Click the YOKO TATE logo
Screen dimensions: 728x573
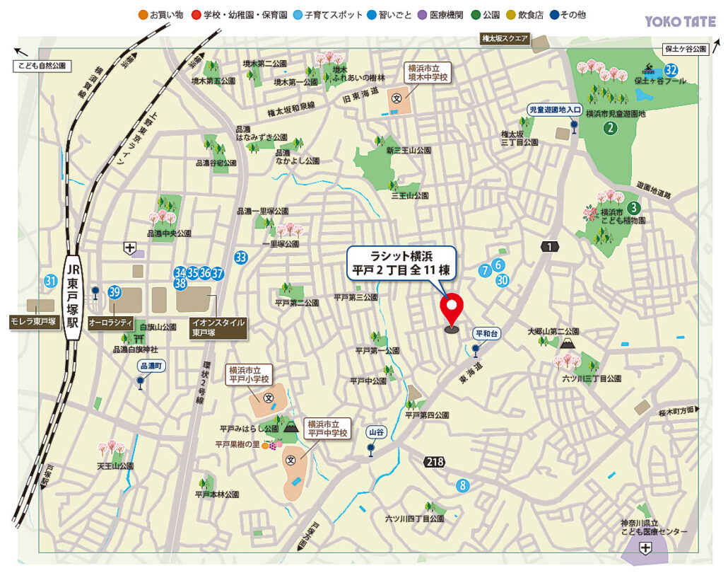pyautogui.click(x=680, y=22)
